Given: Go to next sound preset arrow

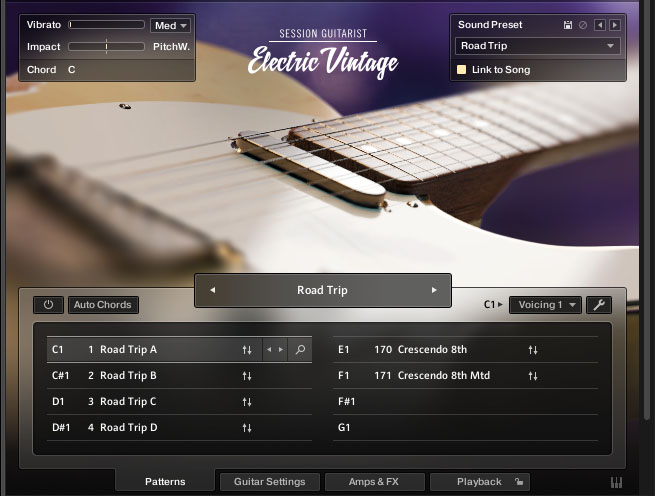Looking at the screenshot, I should 615,25.
